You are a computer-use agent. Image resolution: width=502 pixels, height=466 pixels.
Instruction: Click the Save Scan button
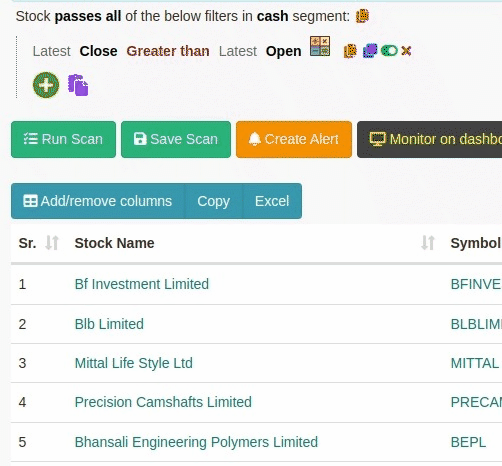click(176, 139)
